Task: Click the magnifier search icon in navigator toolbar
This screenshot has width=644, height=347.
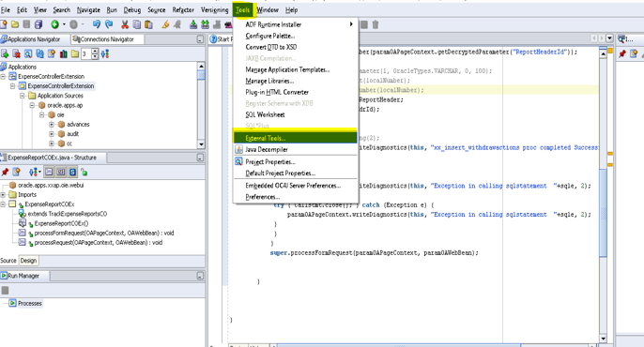Action: coord(28,53)
